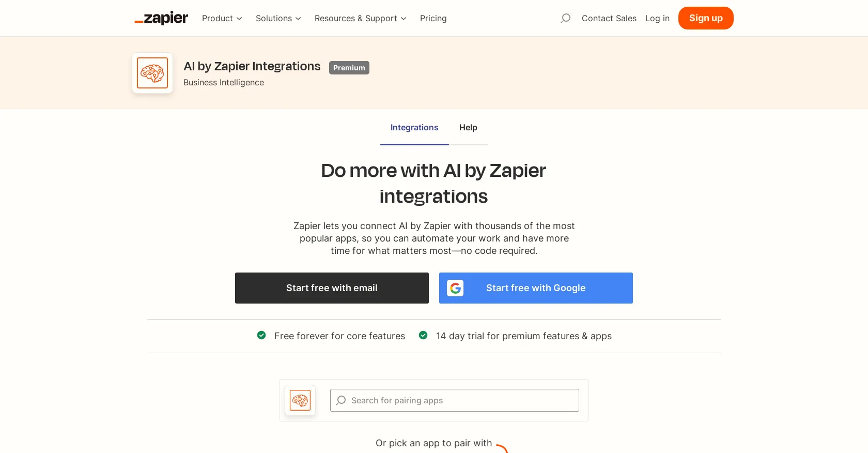868x453 pixels.
Task: Switch to the Integrations tab
Action: pyautogui.click(x=414, y=127)
